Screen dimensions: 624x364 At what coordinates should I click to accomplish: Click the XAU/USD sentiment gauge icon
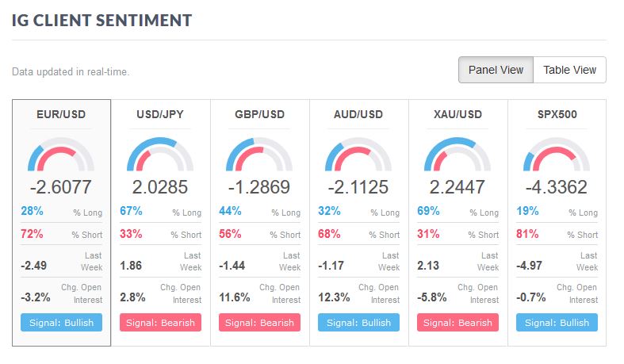pos(457,155)
